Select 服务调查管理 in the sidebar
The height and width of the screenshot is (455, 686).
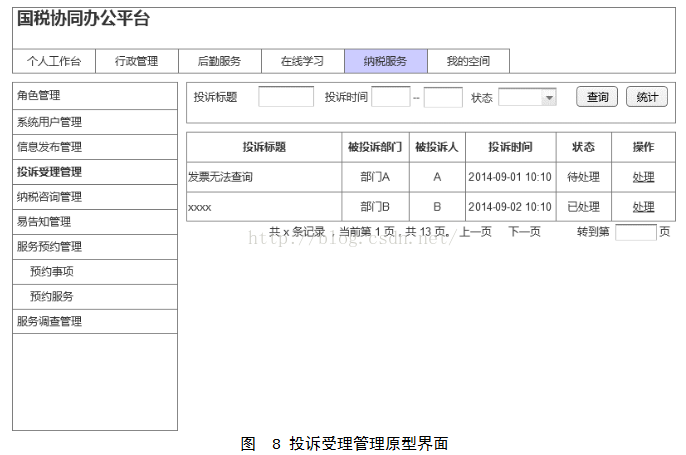click(95, 322)
